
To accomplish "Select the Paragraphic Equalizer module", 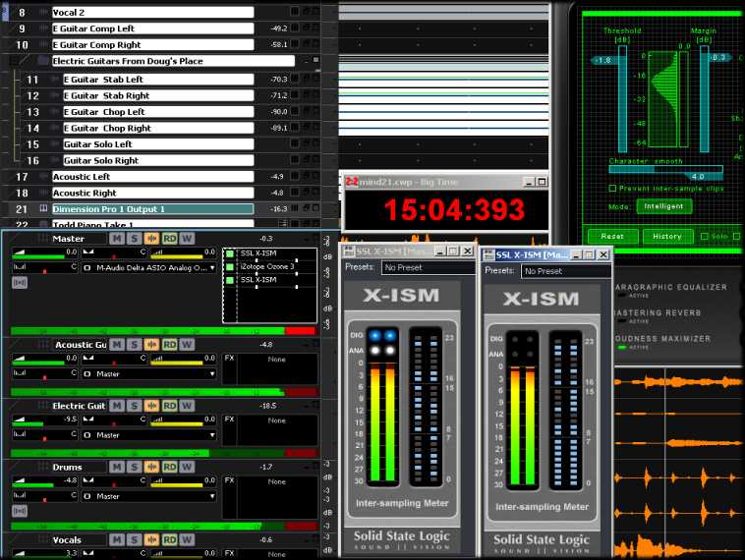I will (669, 288).
